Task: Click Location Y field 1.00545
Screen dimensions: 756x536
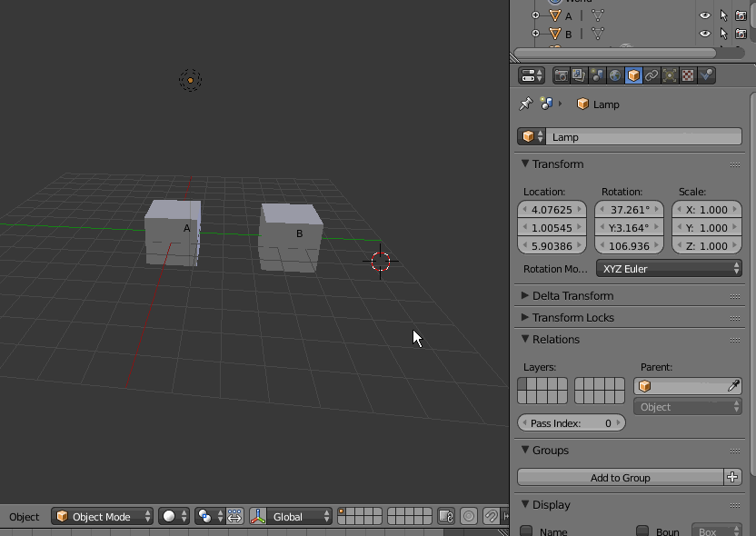Action: point(552,227)
